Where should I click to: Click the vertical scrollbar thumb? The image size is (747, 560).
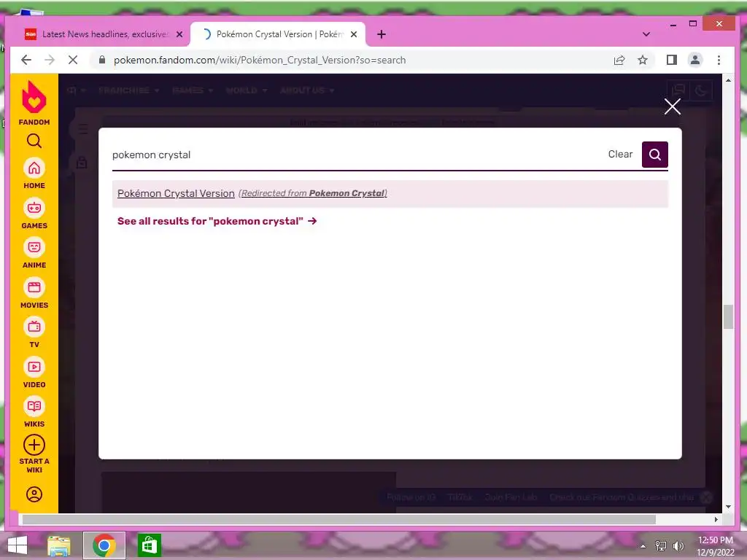pos(728,316)
